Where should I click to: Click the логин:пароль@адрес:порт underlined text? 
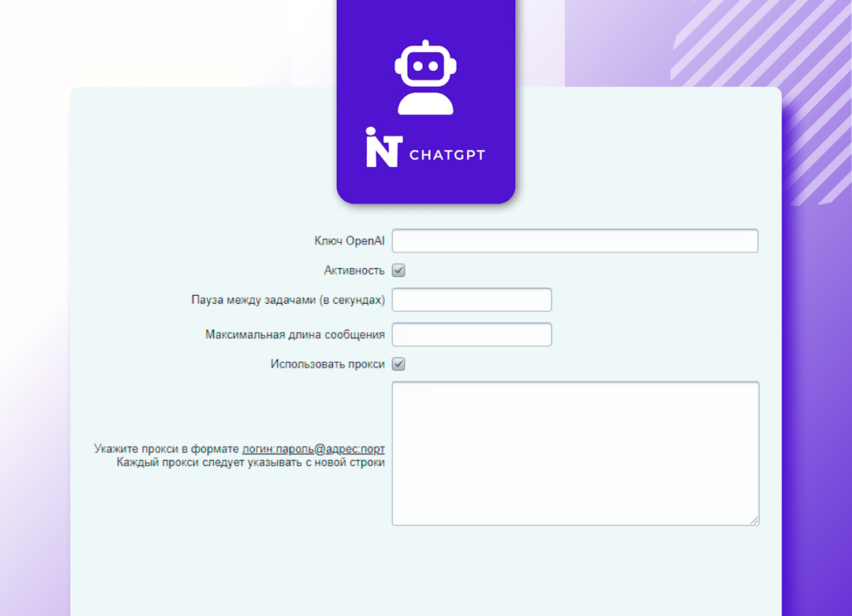tap(313, 449)
